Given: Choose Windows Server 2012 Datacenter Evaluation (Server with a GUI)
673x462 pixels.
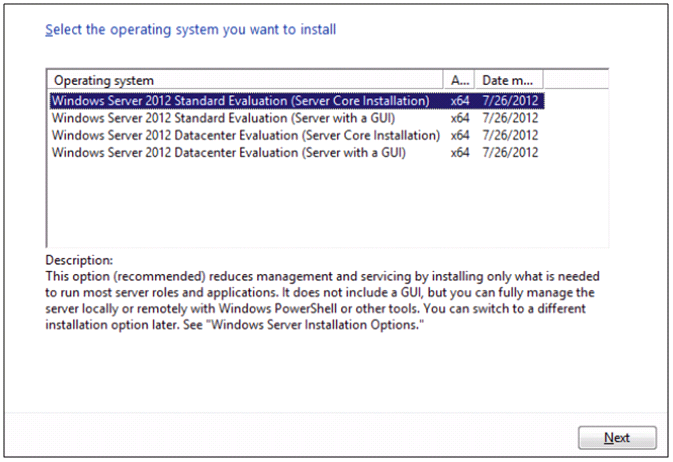Looking at the screenshot, I should [297, 152].
